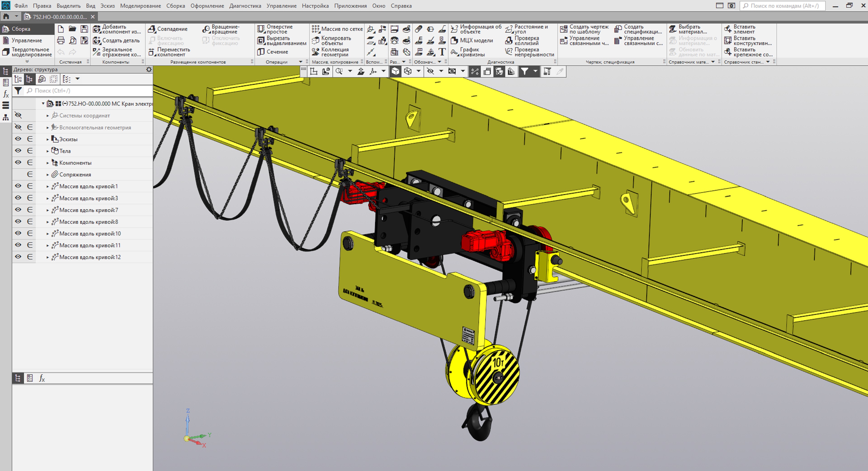
Task: Open the Моделирование menu
Action: [x=140, y=6]
